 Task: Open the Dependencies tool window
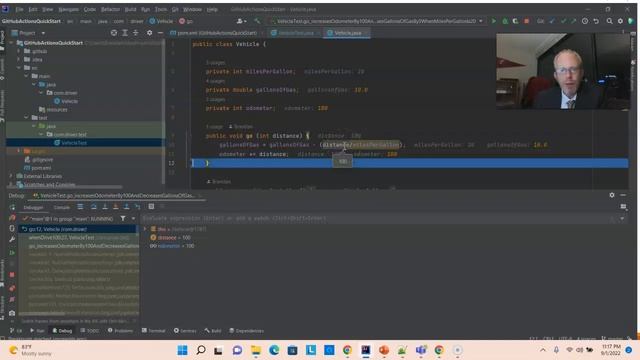point(247,331)
